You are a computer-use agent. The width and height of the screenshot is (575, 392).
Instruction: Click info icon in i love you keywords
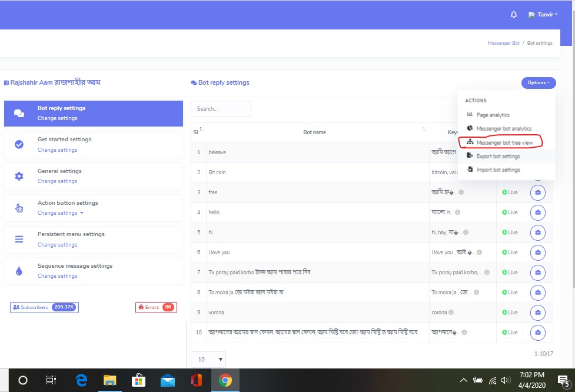click(x=479, y=253)
